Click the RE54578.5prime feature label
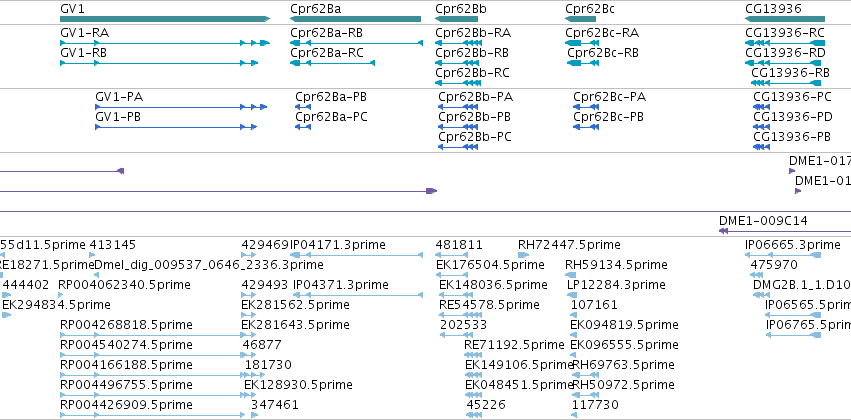 tap(489, 305)
